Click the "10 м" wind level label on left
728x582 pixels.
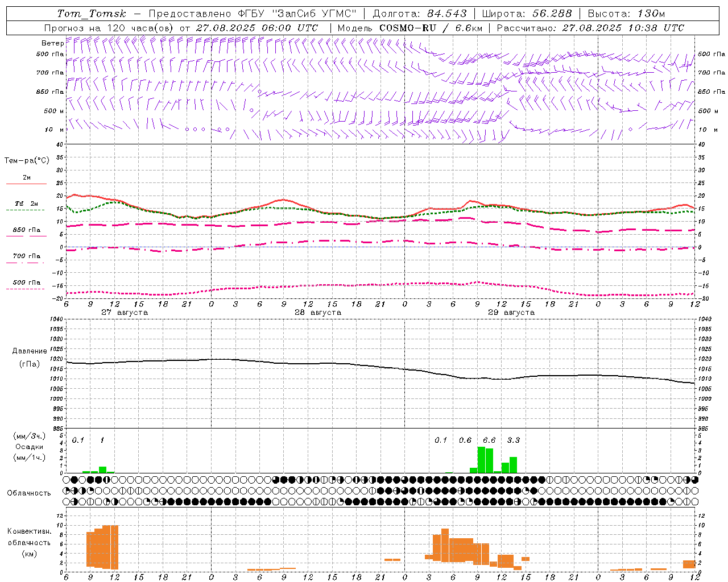tap(55, 130)
